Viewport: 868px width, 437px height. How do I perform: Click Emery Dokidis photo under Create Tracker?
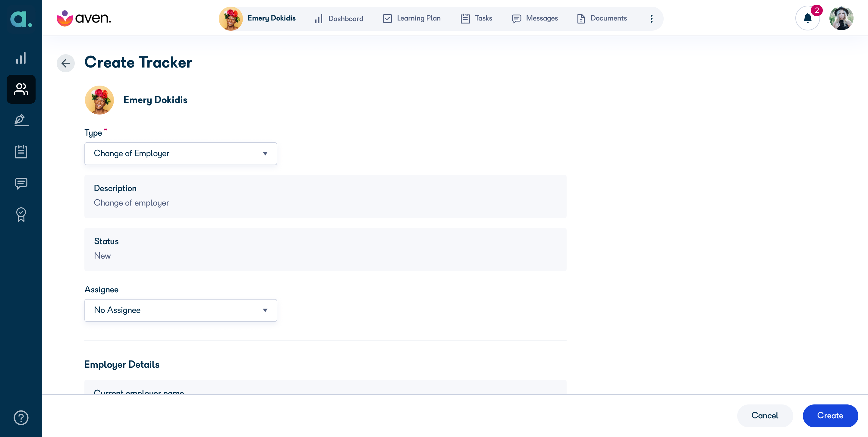tap(99, 100)
